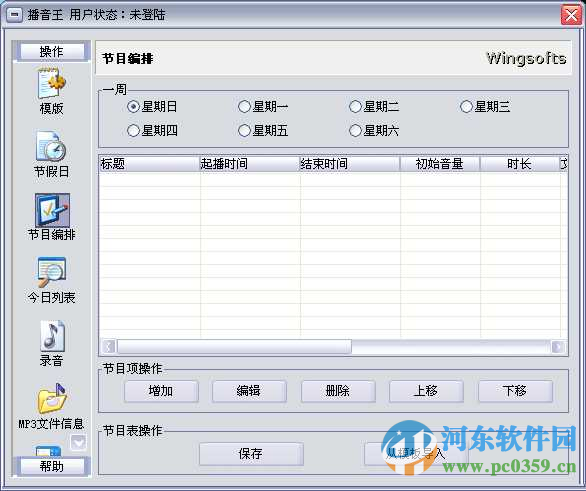Sort by the 时长 column header
Screen dimensions: 586x491
click(x=519, y=164)
